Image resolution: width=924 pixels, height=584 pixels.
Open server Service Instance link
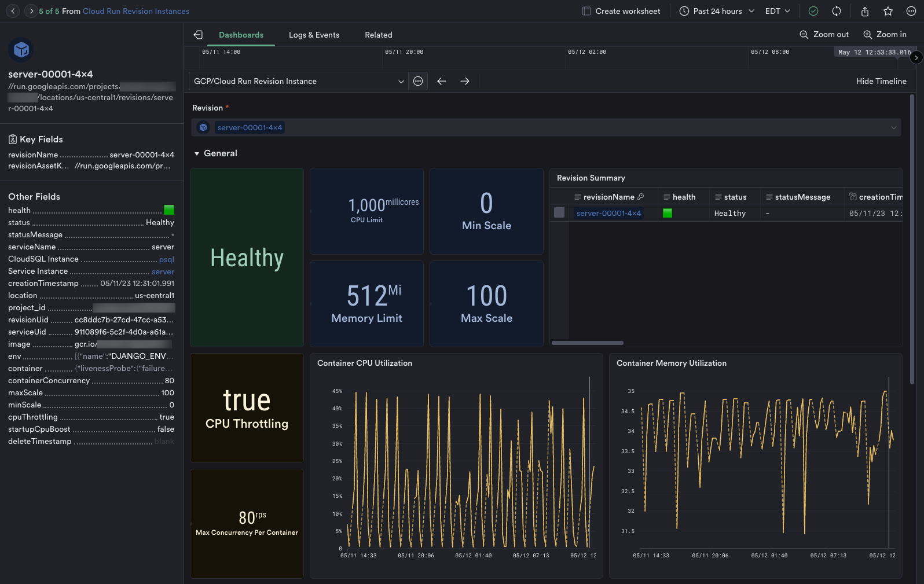tap(163, 271)
